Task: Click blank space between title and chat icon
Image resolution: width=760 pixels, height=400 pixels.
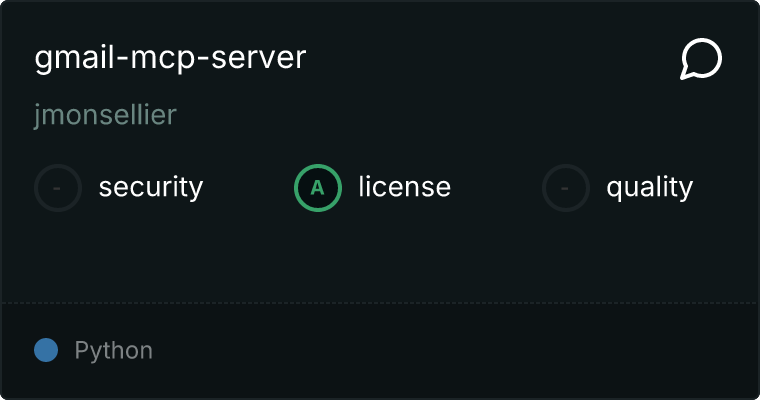Action: click(x=490, y=58)
